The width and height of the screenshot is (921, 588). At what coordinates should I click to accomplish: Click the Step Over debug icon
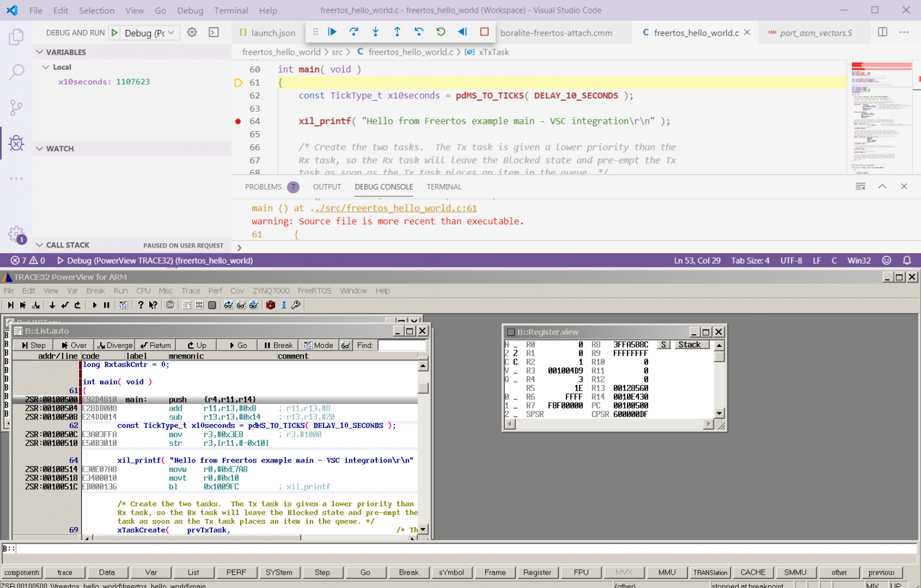[x=353, y=32]
